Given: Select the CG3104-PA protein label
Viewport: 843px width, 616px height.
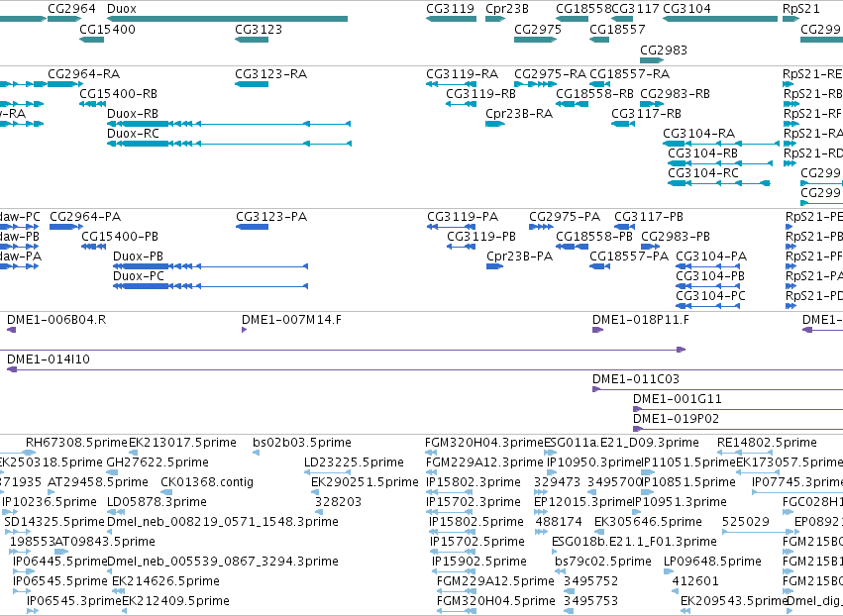Looking at the screenshot, I should coord(711,257).
